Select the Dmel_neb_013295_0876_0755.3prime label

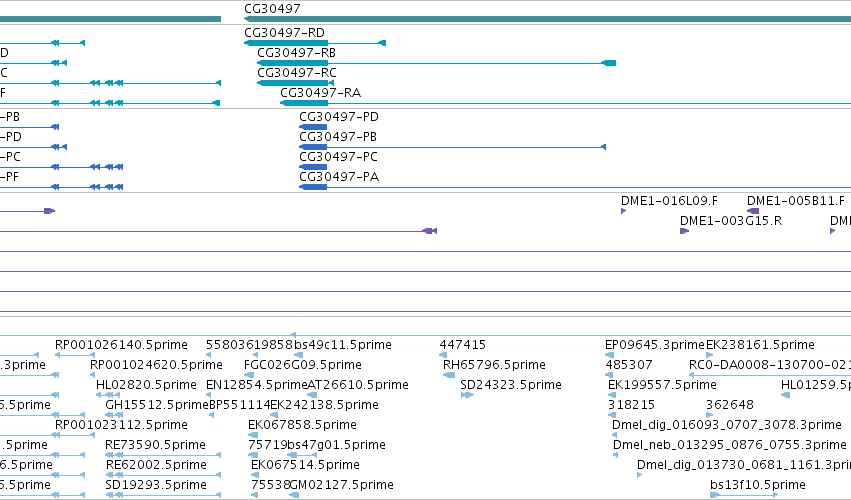coord(729,445)
